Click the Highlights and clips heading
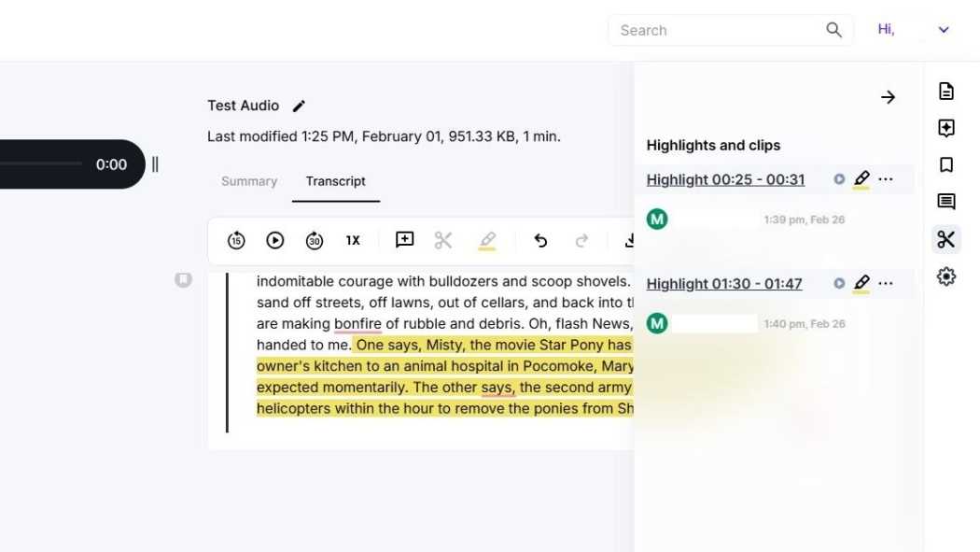This screenshot has width=980, height=552. coord(713,146)
